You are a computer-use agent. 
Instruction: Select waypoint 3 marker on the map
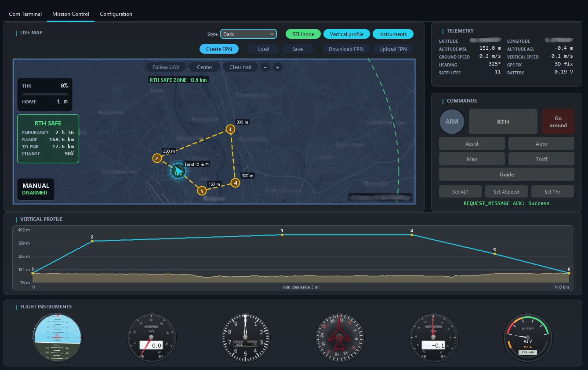point(230,129)
